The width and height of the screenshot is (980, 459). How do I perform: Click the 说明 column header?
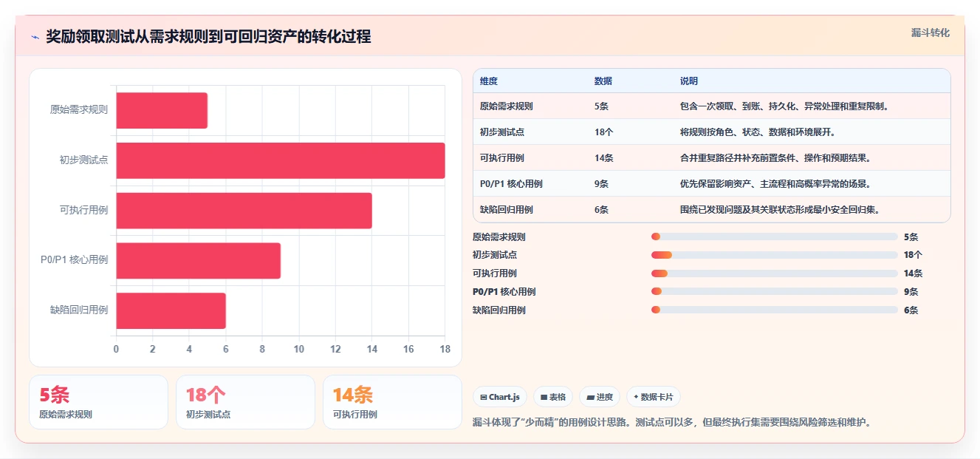tap(689, 81)
